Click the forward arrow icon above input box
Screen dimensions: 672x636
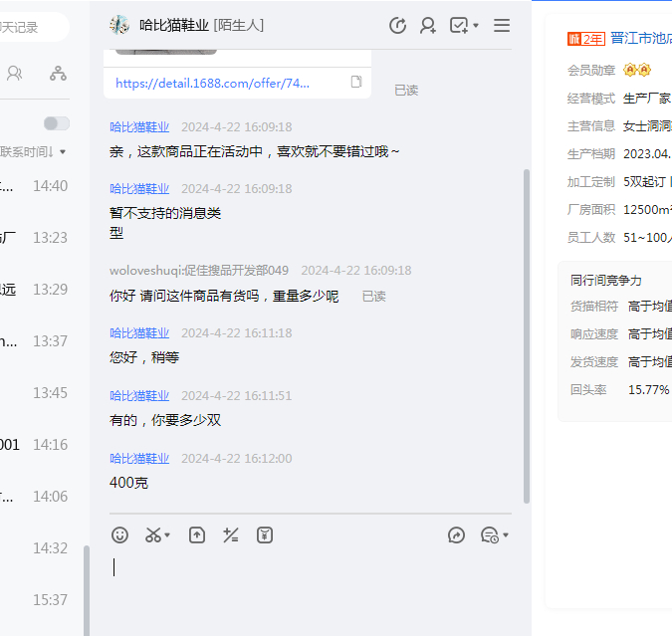pyautogui.click(x=457, y=535)
